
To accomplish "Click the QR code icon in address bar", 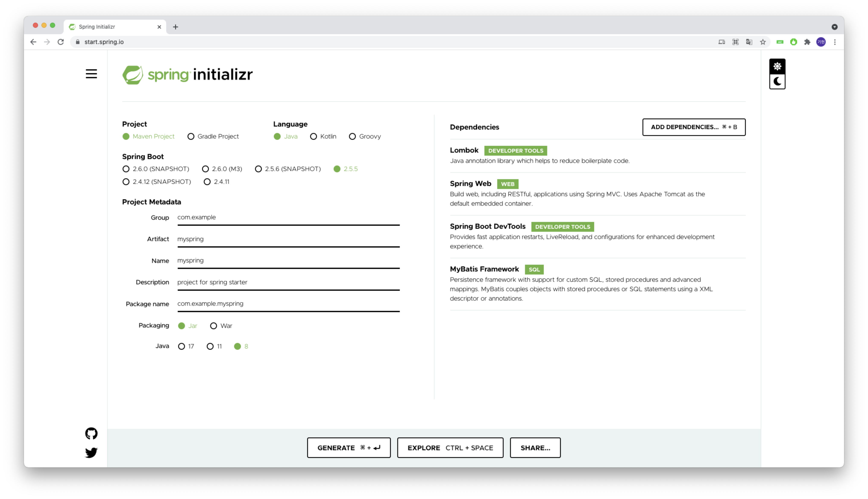I will tap(735, 42).
